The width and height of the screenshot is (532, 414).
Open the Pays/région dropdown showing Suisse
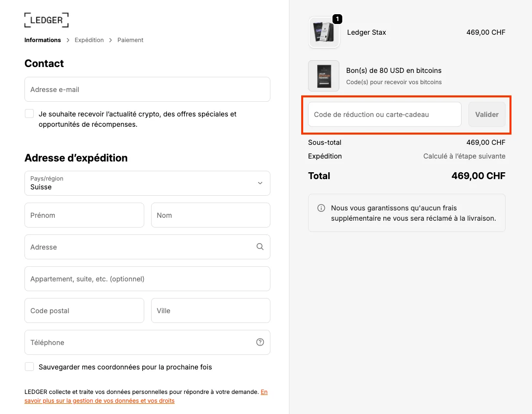147,183
